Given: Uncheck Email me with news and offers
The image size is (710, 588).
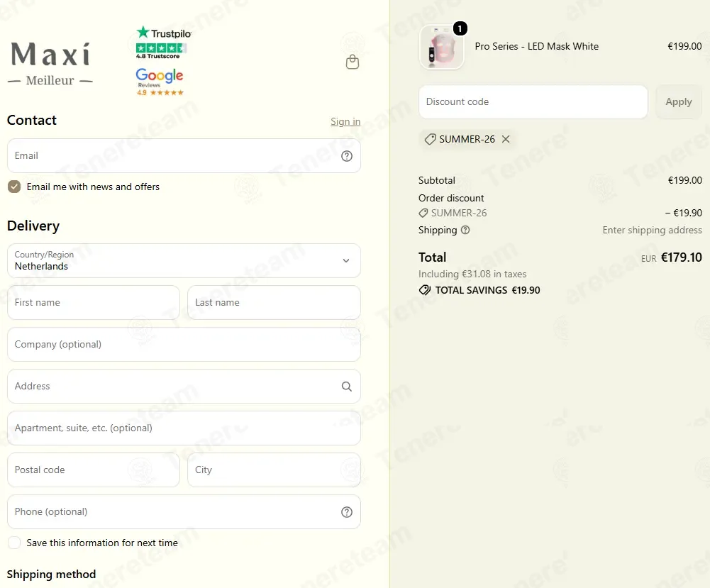Looking at the screenshot, I should click(x=14, y=187).
